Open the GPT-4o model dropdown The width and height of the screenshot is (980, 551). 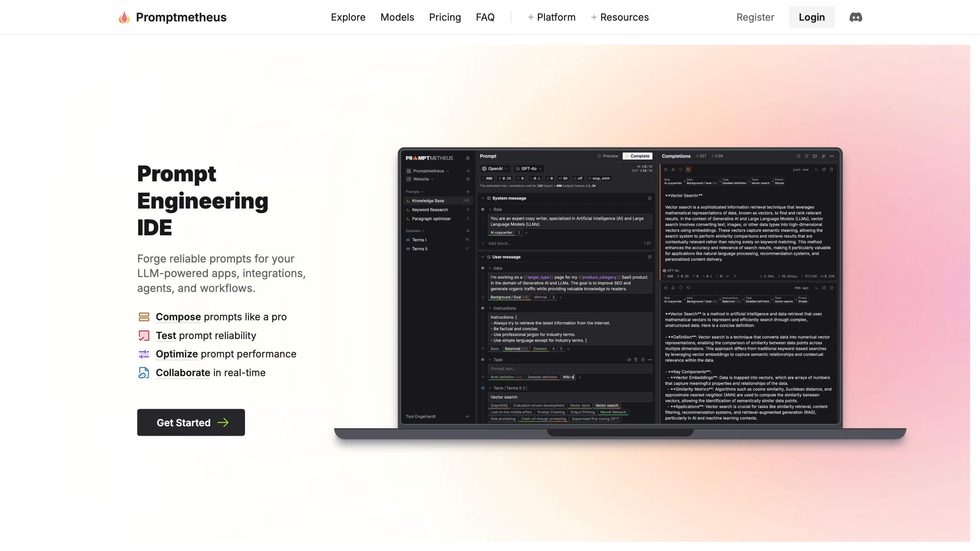[x=529, y=169]
